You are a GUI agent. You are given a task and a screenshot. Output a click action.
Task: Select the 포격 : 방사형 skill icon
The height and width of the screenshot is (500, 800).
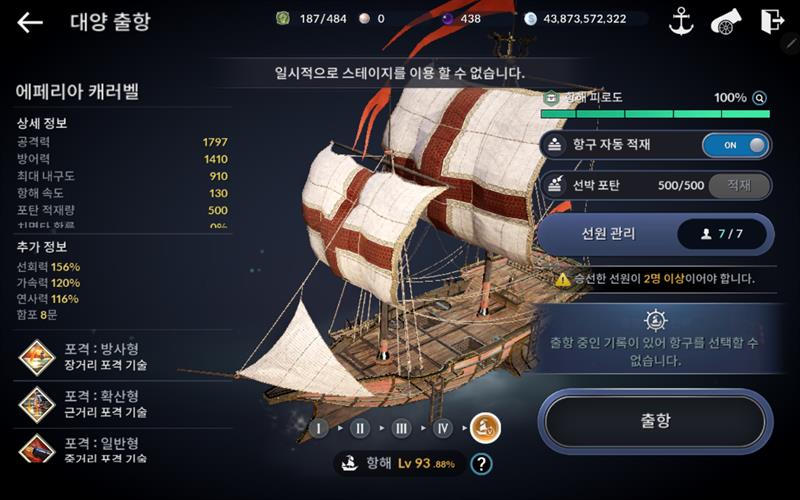coord(37,357)
